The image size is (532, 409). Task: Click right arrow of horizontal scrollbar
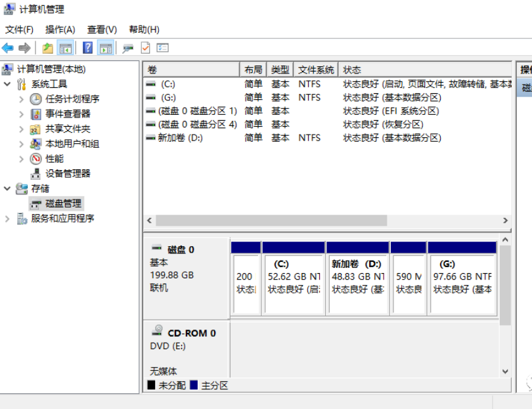point(505,221)
